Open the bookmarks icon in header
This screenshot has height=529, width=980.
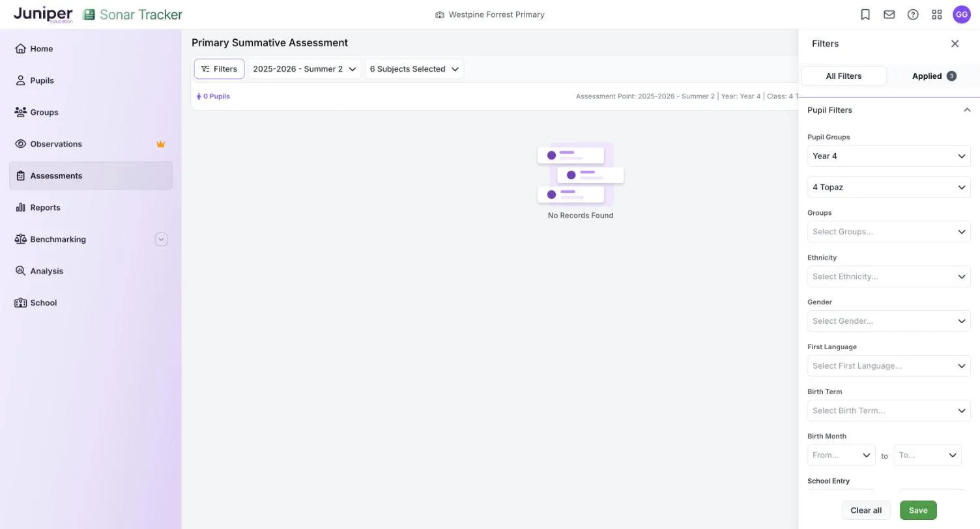click(x=865, y=14)
